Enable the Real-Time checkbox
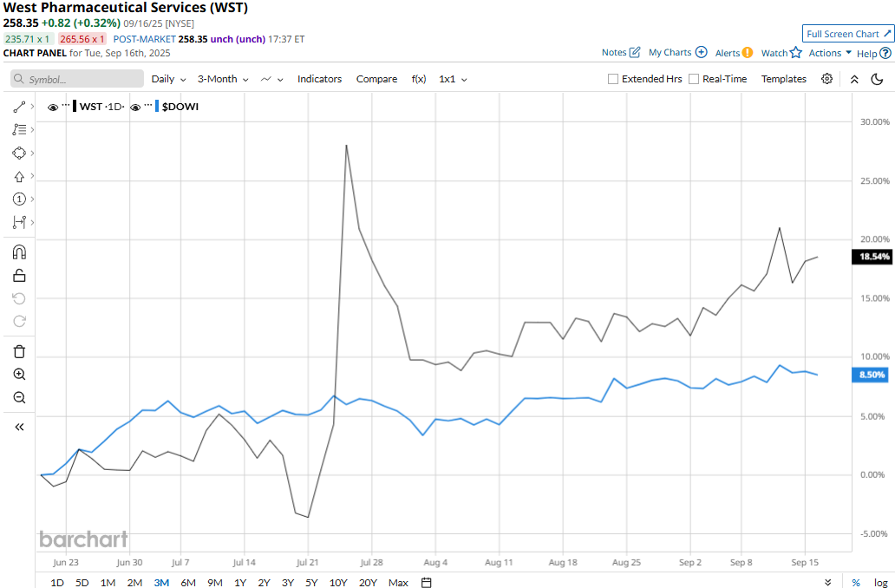The image size is (895, 588). [694, 79]
